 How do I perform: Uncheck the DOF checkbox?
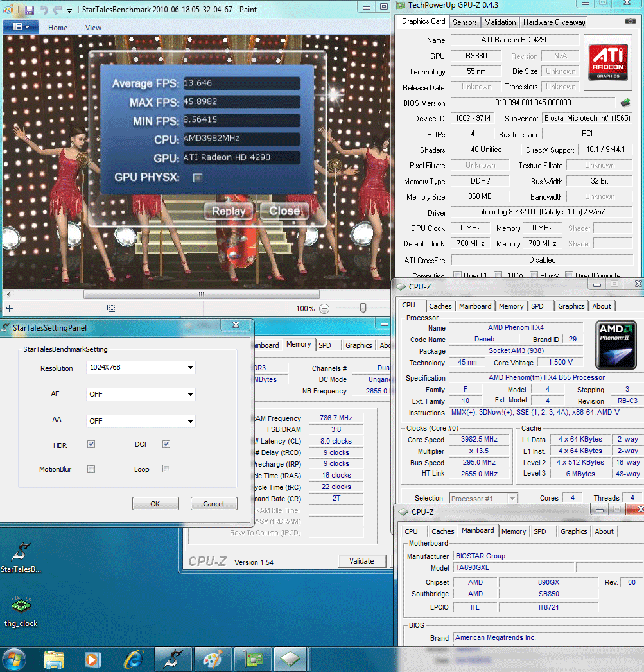point(166,444)
